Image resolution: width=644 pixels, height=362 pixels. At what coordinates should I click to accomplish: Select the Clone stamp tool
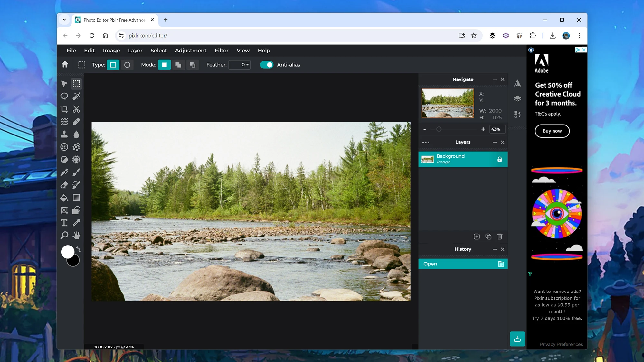pos(64,134)
